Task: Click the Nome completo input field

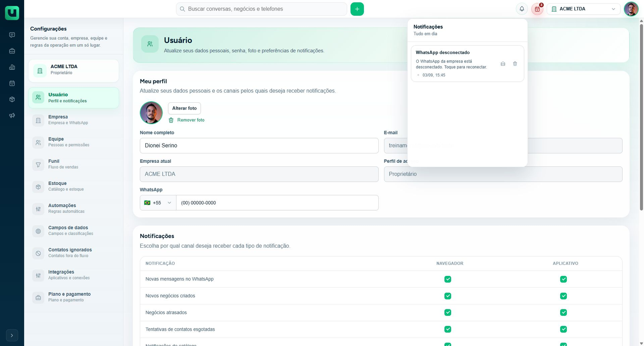Action: click(259, 146)
